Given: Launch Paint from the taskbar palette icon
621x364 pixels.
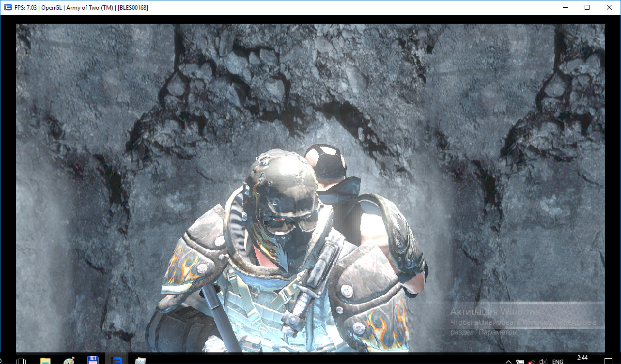Looking at the screenshot, I should tap(69, 361).
